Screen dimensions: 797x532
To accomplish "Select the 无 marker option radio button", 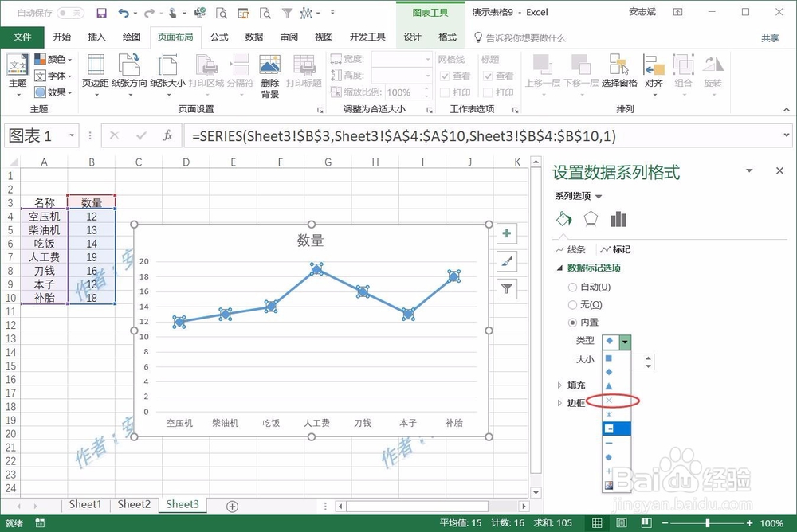I will coord(572,304).
